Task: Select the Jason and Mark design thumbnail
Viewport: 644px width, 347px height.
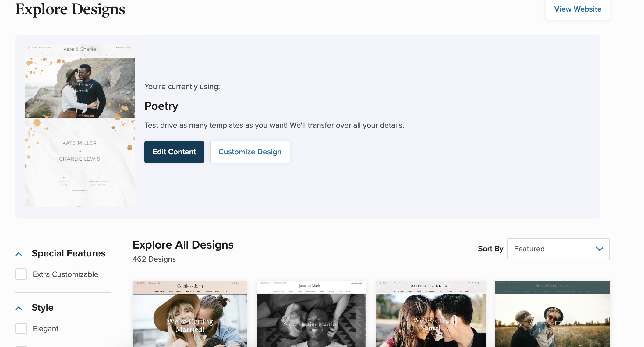Action: point(311,313)
